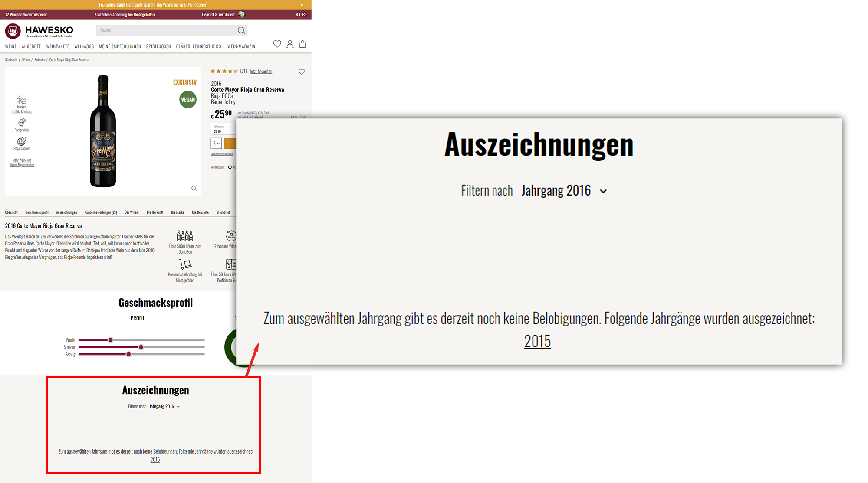Open the 2015 vintage link on page

(x=155, y=460)
